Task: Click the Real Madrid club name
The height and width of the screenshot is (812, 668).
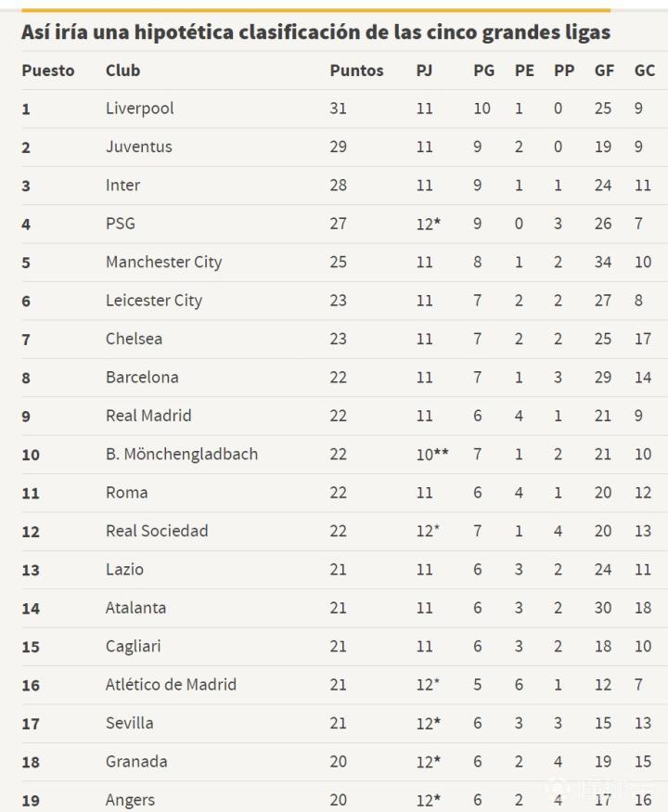Action: 148,416
